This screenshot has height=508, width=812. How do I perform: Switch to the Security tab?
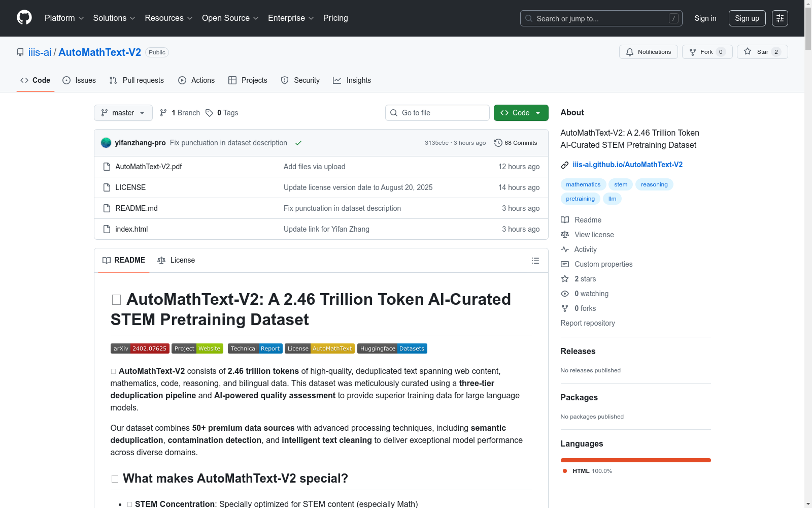300,80
